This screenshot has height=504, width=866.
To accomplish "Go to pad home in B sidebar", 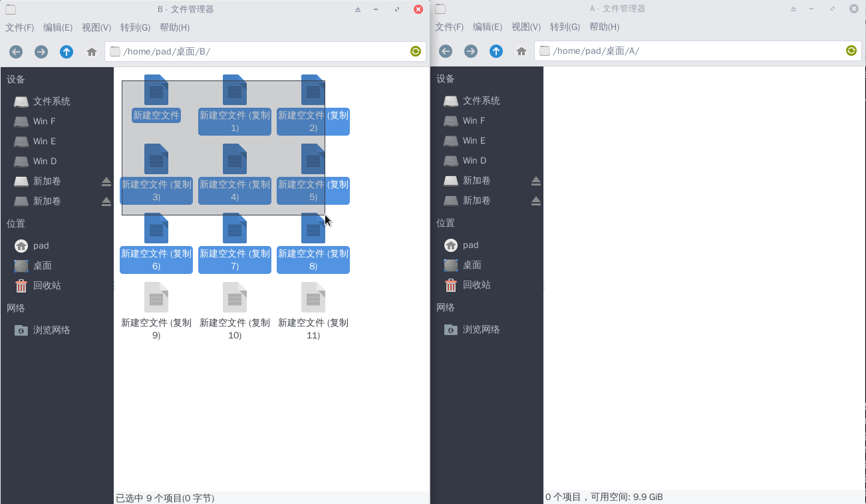I will (41, 245).
